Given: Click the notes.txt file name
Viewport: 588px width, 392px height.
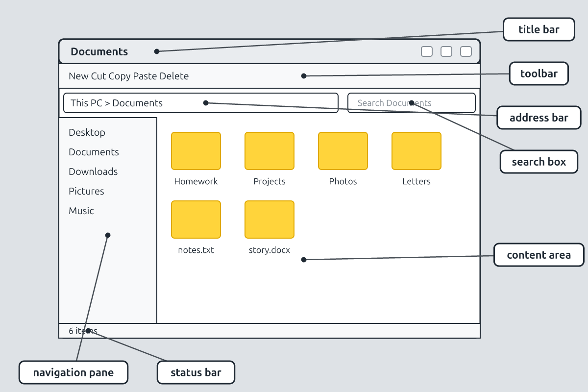Looking at the screenshot, I should 196,250.
